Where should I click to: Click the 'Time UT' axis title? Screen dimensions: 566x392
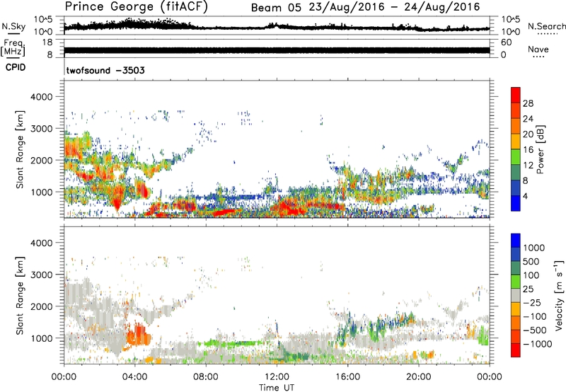(277, 387)
